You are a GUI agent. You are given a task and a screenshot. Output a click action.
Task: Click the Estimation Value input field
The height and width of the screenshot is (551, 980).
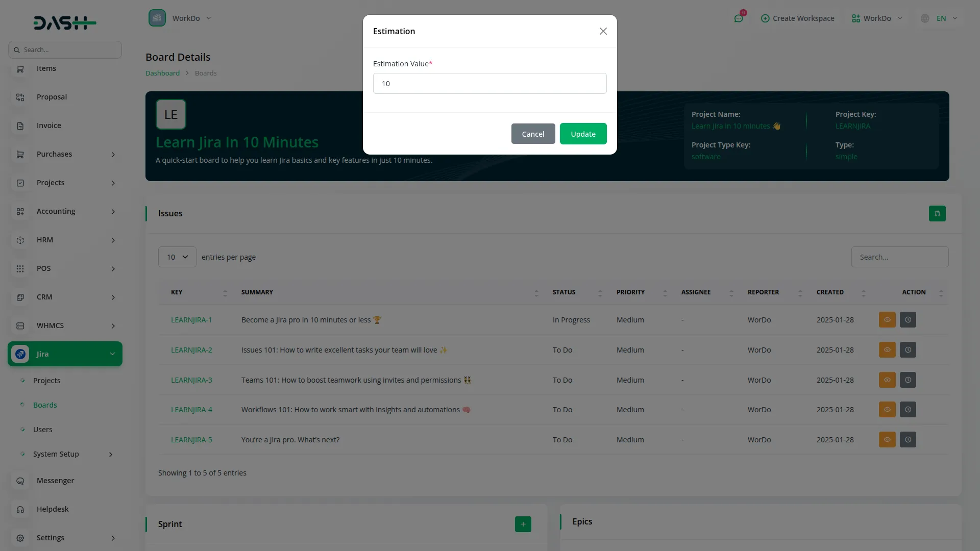pos(489,84)
